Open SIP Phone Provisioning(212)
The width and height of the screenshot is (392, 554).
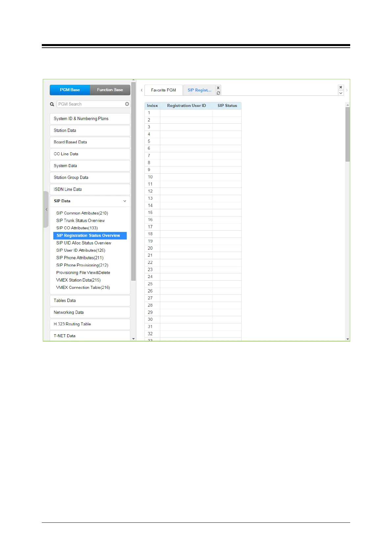click(82, 265)
